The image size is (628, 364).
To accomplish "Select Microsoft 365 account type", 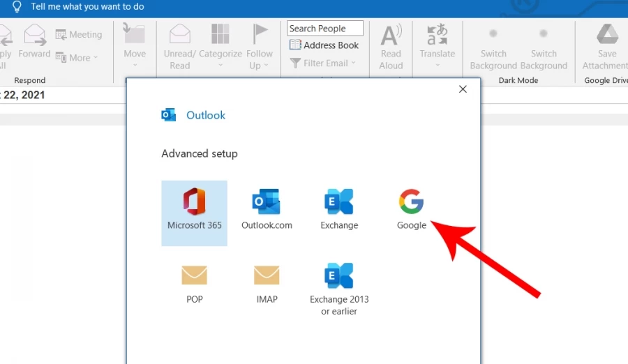I will coord(194,213).
